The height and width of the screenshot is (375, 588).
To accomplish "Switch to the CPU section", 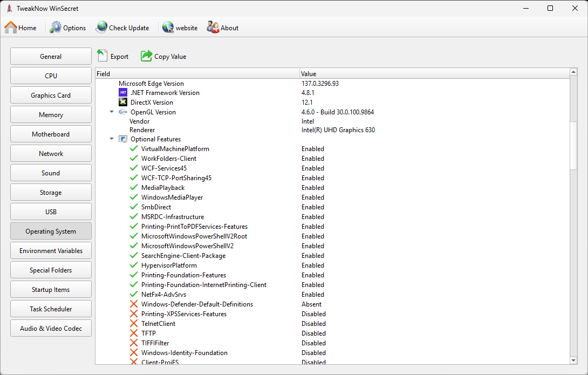I will coord(51,76).
